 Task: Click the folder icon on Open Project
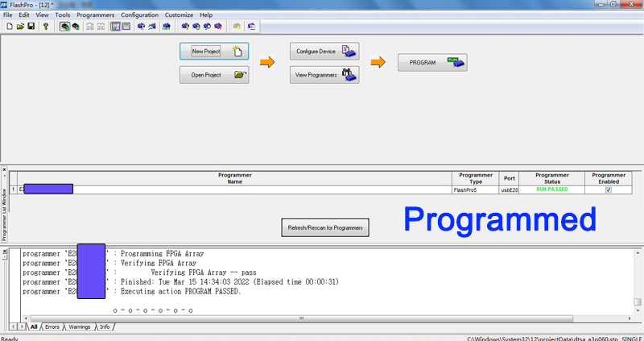coord(239,75)
